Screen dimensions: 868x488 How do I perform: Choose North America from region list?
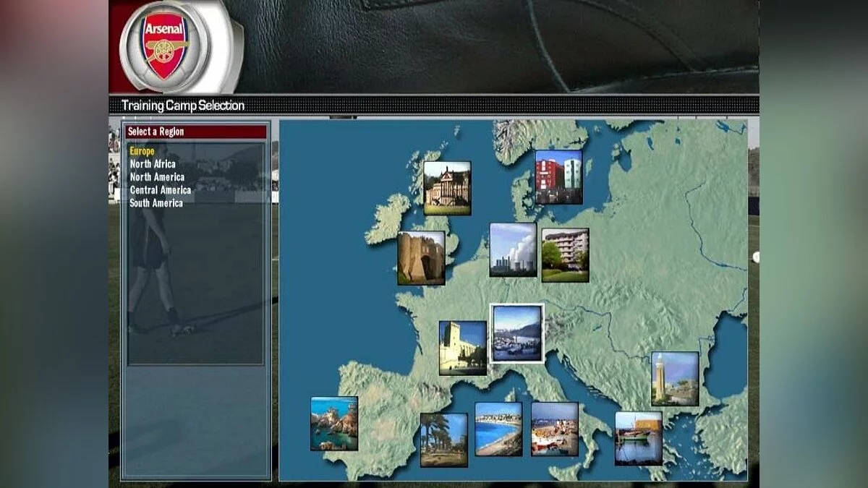click(x=157, y=177)
